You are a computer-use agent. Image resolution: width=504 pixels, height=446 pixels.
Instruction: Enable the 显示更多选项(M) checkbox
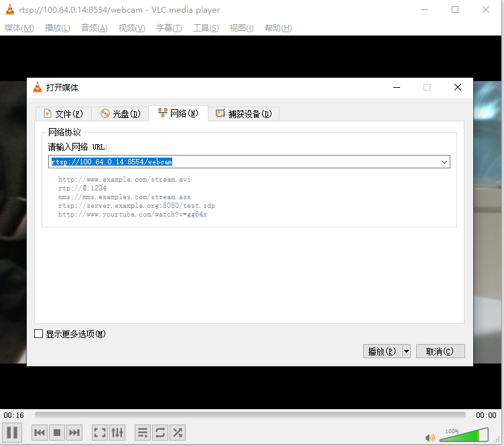(39, 334)
